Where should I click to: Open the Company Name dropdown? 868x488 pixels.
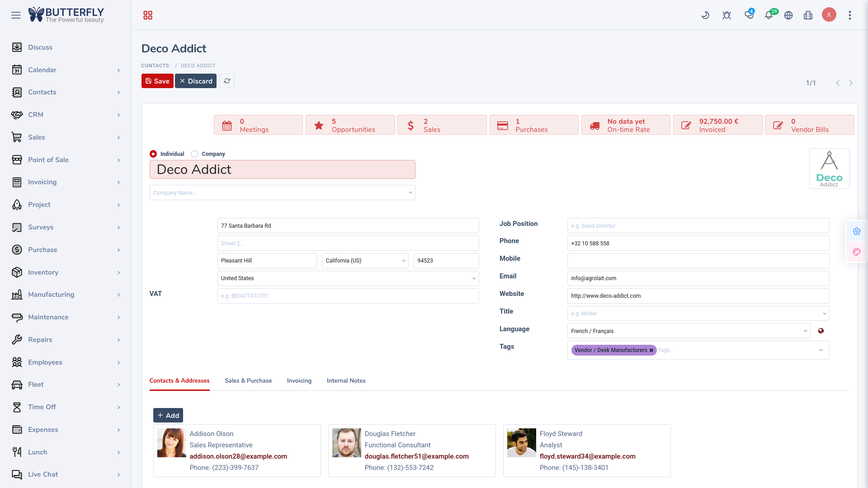pos(283,193)
